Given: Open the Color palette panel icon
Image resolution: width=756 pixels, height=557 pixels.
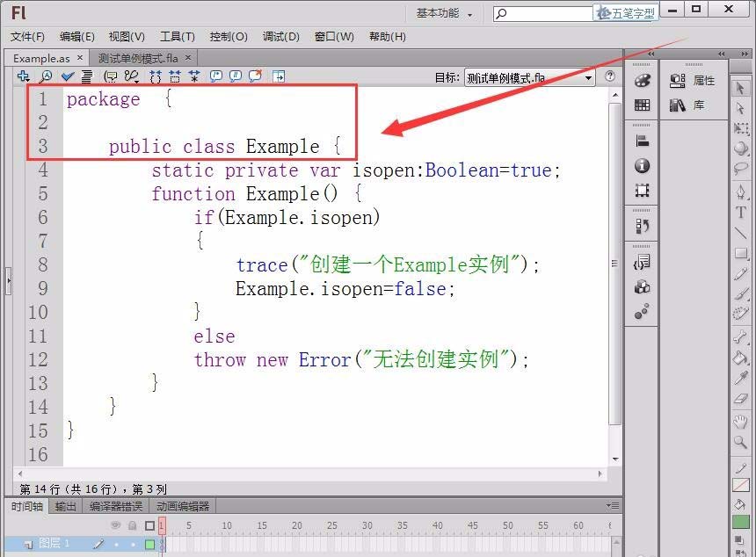Looking at the screenshot, I should 642,80.
